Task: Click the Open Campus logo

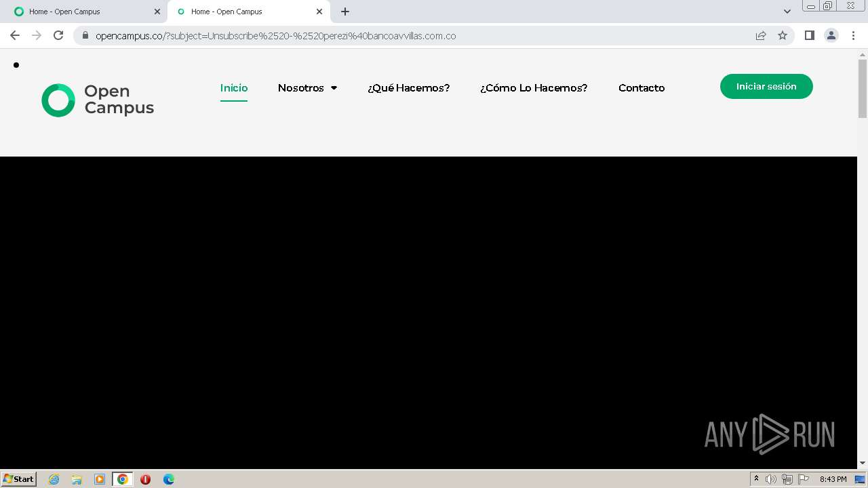Action: (98, 100)
